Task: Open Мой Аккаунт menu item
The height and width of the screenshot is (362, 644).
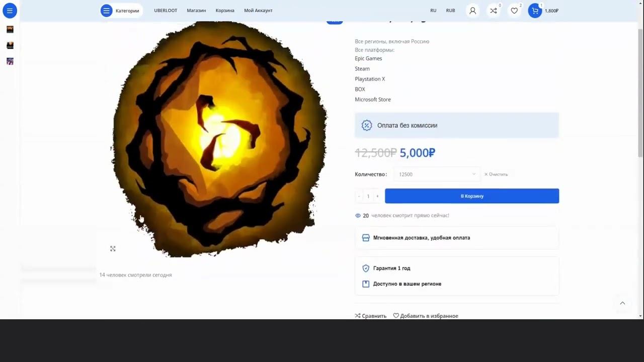Action: click(258, 11)
